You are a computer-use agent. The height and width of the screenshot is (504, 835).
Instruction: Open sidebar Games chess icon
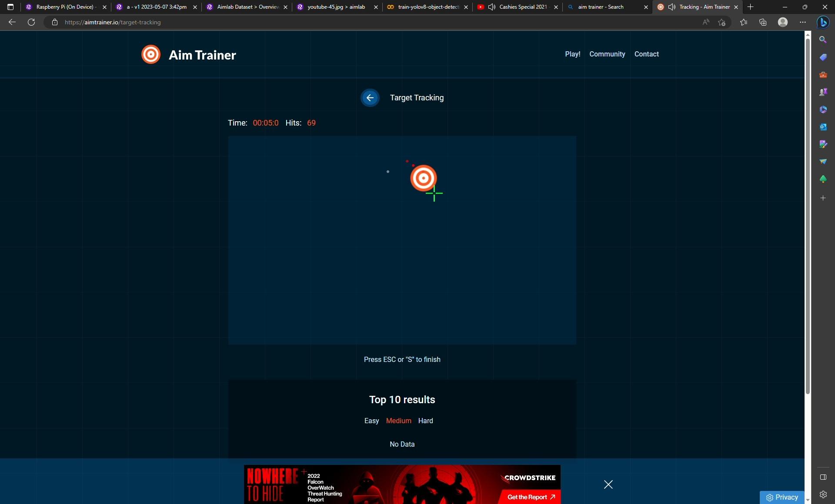823,92
